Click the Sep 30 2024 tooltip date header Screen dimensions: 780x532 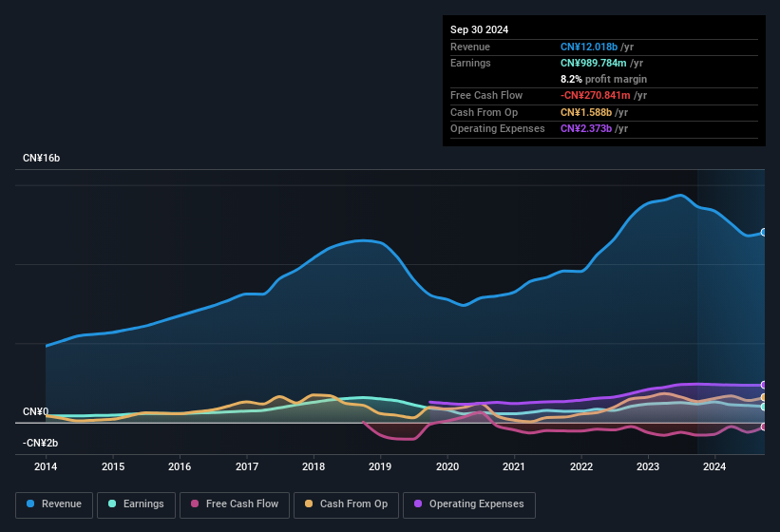coord(479,29)
